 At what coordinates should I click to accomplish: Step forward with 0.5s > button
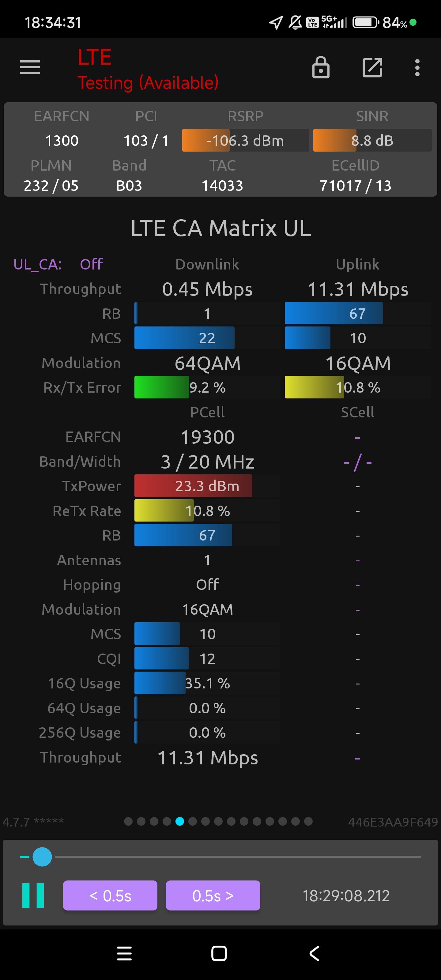(x=213, y=895)
